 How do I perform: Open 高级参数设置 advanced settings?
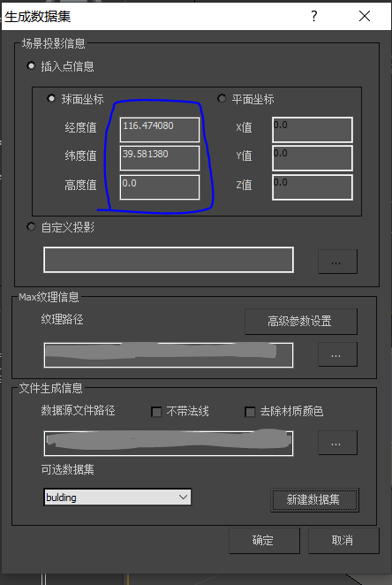tap(301, 322)
